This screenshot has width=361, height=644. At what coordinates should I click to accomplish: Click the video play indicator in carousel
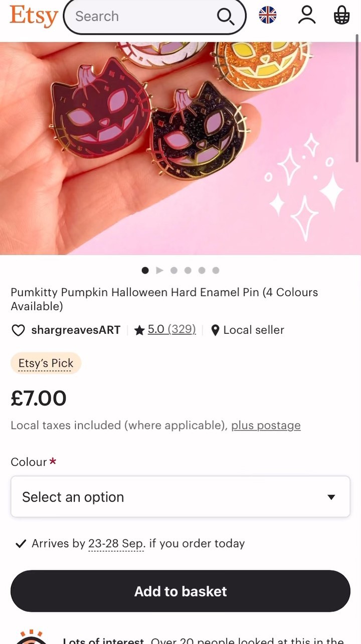point(159,270)
